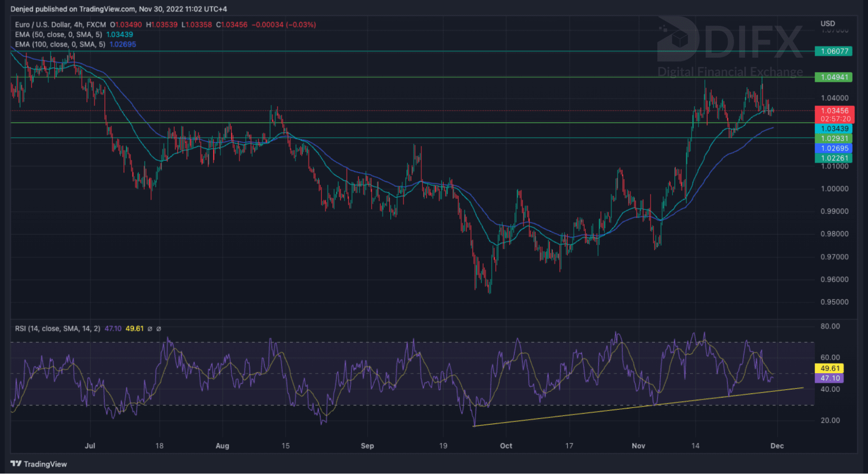Click the USD currency label on price axis
The height and width of the screenshot is (474, 868).
828,23
